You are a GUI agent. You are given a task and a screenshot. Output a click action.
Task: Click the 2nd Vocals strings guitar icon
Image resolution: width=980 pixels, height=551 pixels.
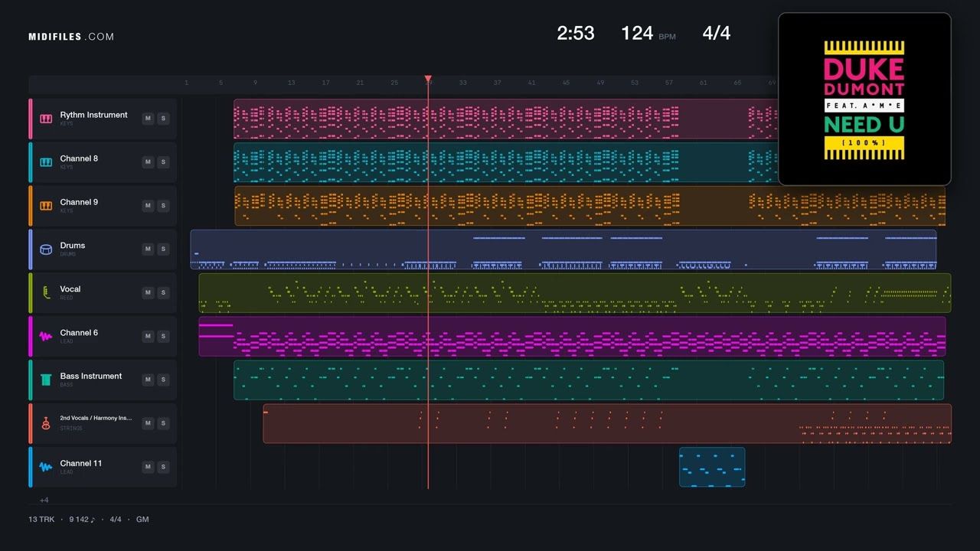46,423
